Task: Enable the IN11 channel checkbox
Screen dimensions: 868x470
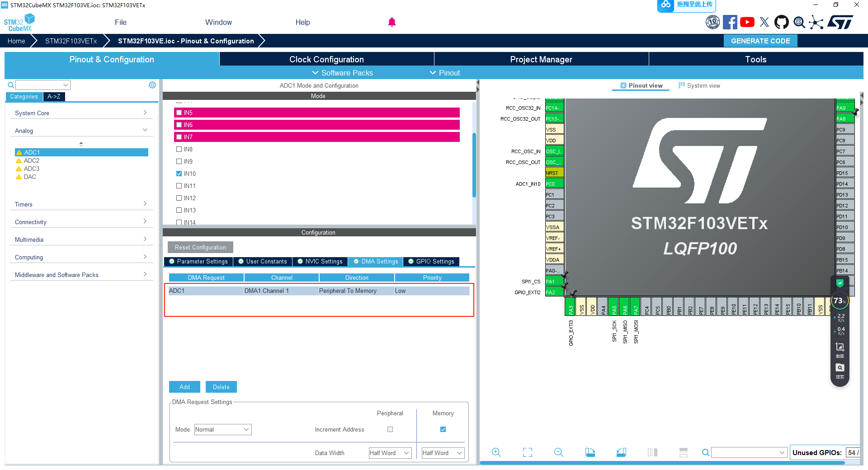Action: click(179, 186)
